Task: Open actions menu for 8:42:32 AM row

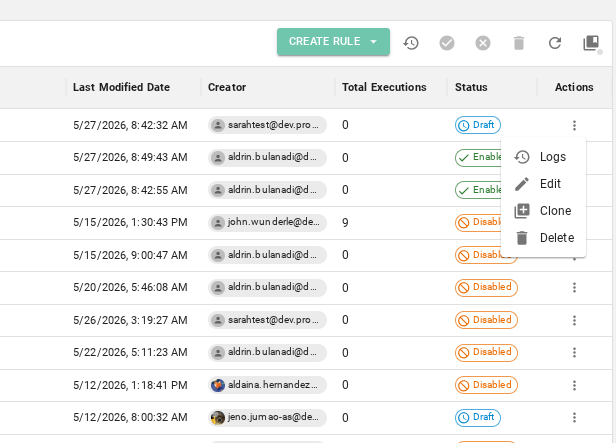Action: pyautogui.click(x=574, y=125)
